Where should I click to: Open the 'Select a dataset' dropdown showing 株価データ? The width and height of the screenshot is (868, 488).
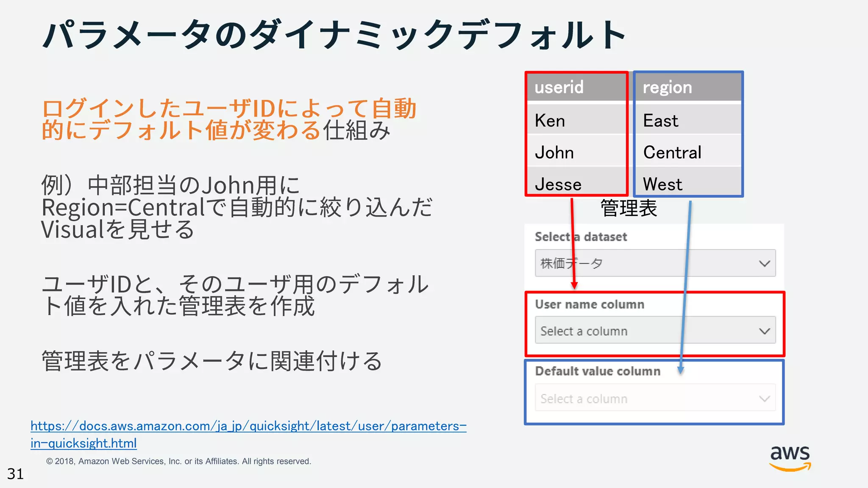pos(655,263)
